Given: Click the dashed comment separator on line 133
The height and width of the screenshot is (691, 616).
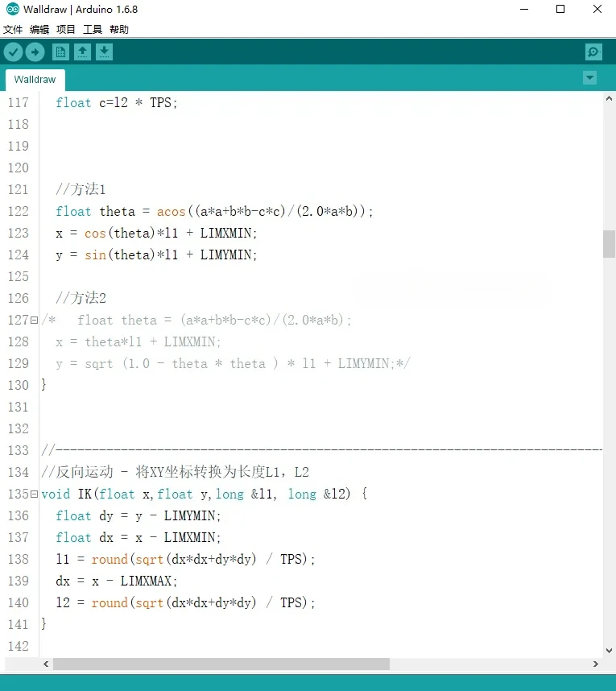Looking at the screenshot, I should pos(321,450).
